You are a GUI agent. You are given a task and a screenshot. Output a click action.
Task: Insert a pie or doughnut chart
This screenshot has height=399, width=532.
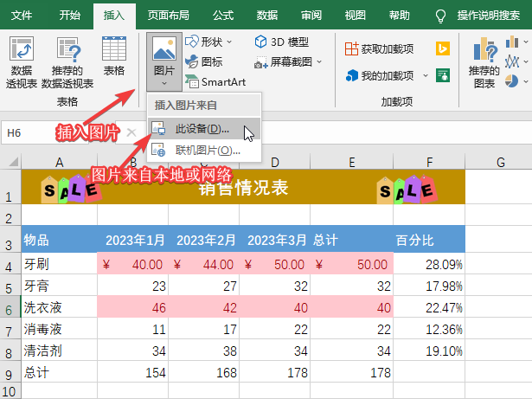(x=512, y=81)
